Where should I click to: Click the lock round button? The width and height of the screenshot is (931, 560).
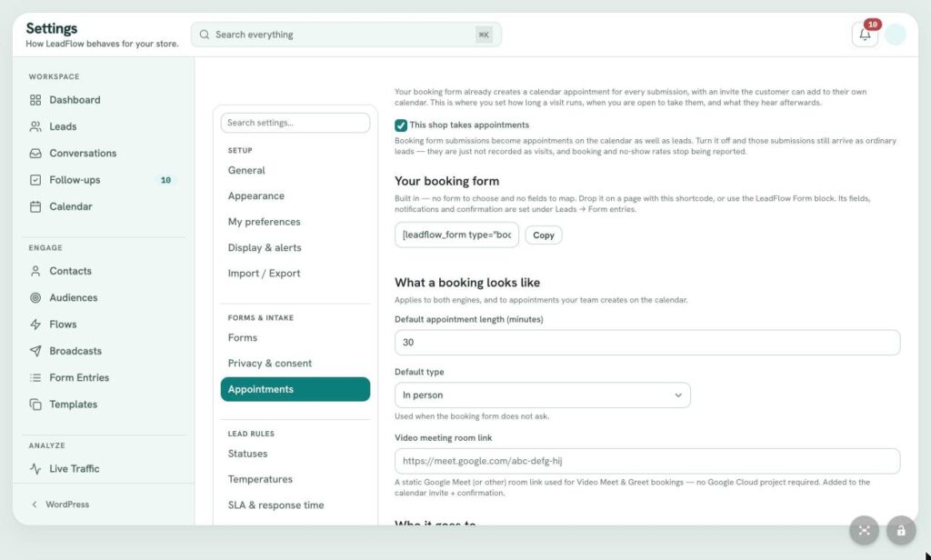(901, 530)
